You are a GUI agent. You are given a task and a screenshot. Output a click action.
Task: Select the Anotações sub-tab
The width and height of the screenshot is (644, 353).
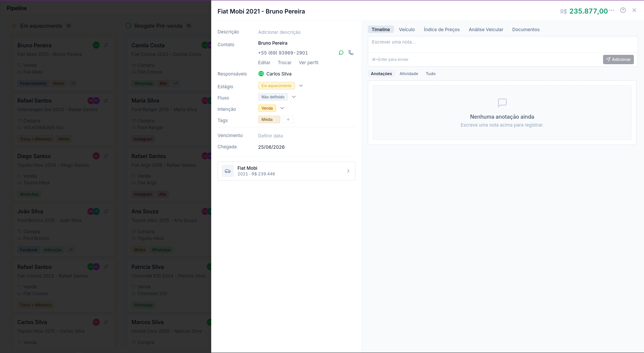[x=381, y=74]
